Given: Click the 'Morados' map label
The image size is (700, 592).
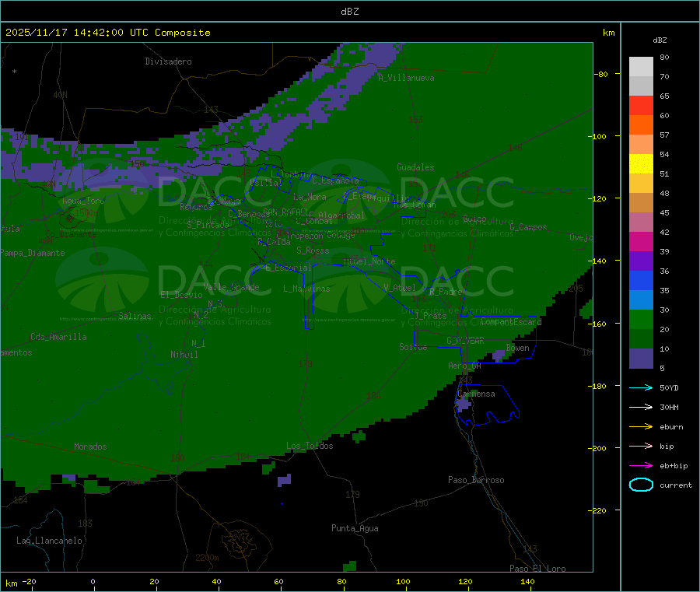Looking at the screenshot, I should click(x=91, y=447).
